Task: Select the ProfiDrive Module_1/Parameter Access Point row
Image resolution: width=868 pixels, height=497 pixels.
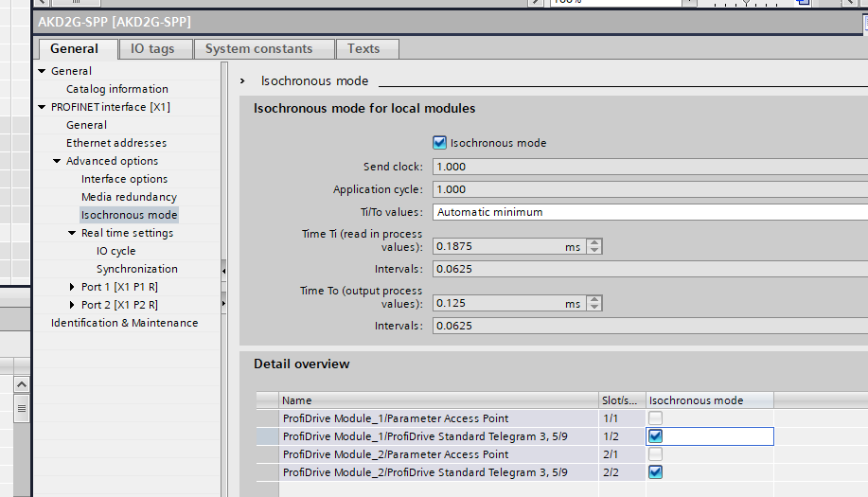Action: [438, 418]
